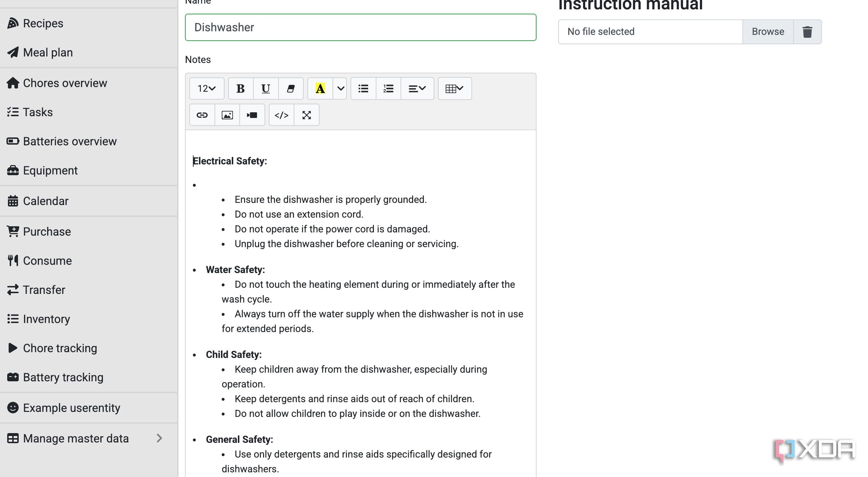This screenshot has height=477, width=868.
Task: Toggle underline formatting in notes toolbar
Action: point(266,88)
